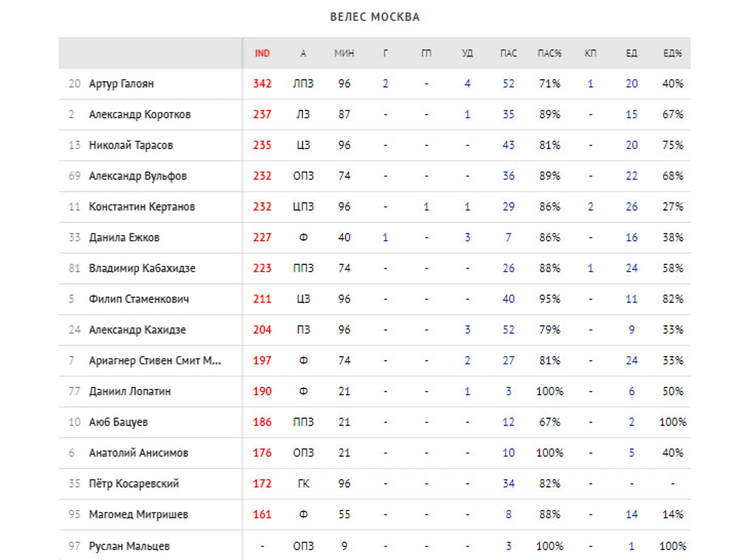This screenshot has height=560, width=749.
Task: Click Галоян's goals value 2
Action: (385, 84)
